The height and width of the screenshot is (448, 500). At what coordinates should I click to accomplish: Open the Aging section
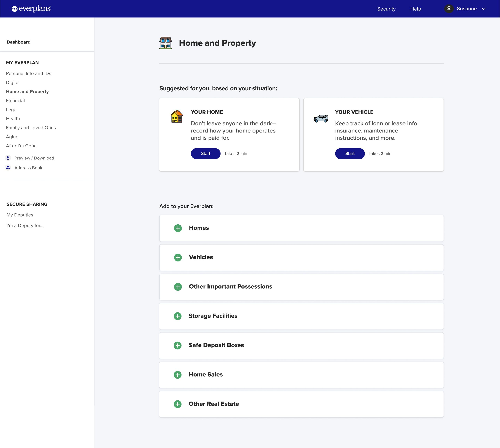12,137
